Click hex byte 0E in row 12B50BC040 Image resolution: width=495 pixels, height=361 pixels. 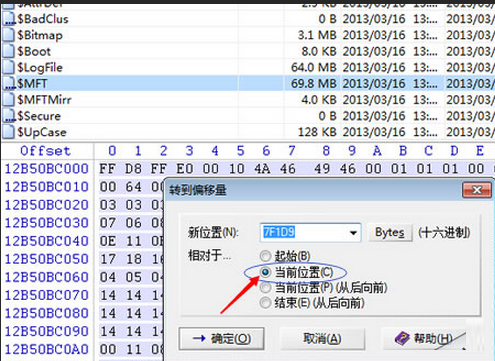coord(108,241)
